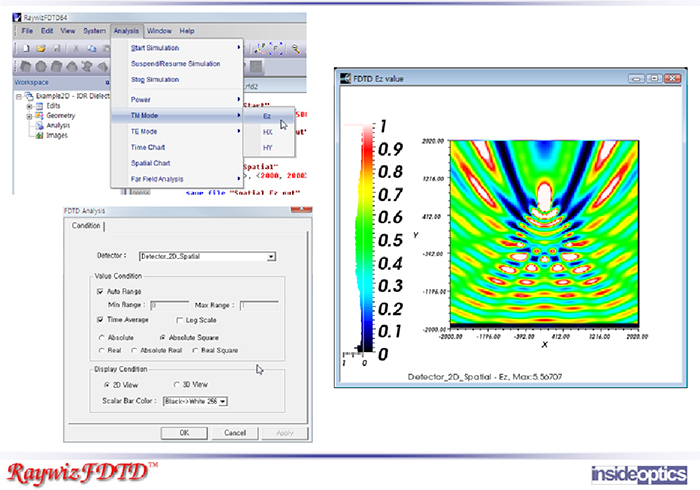This screenshot has height=490, width=700.
Task: Click the New file toolbar icon
Action: [26, 49]
